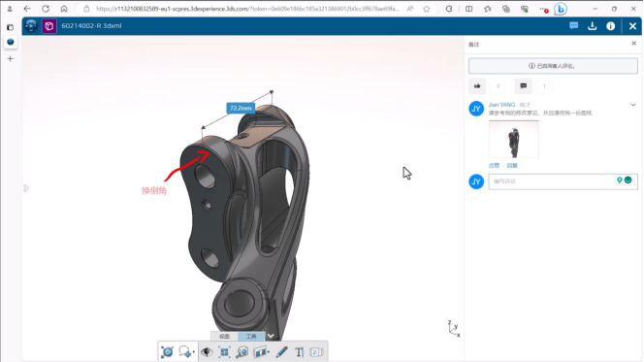Click the browser address bar URL
This screenshot has width=644, height=362.
(x=247, y=9)
